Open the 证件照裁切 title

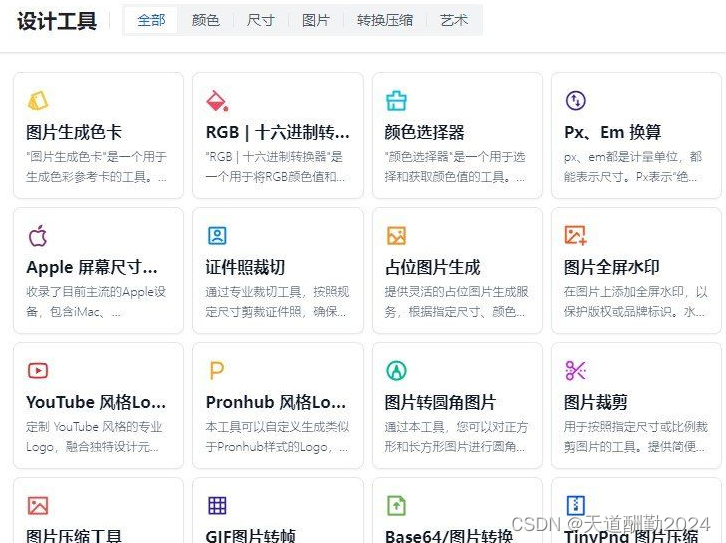click(x=245, y=268)
